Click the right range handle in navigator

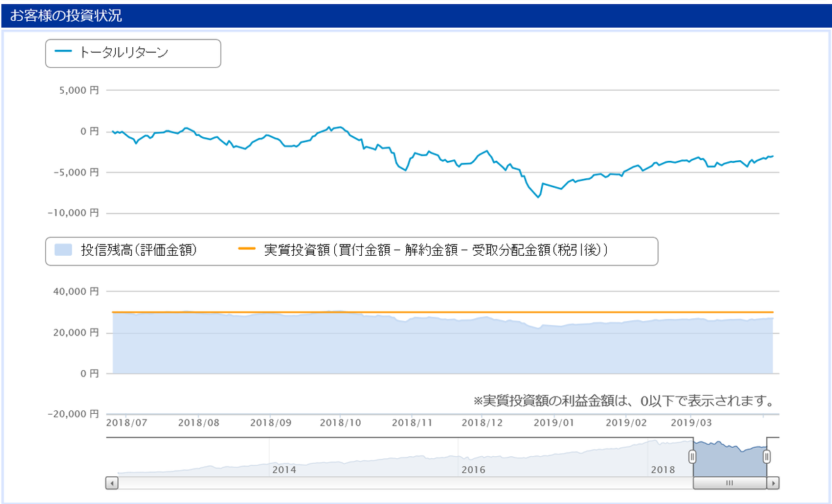click(x=767, y=456)
